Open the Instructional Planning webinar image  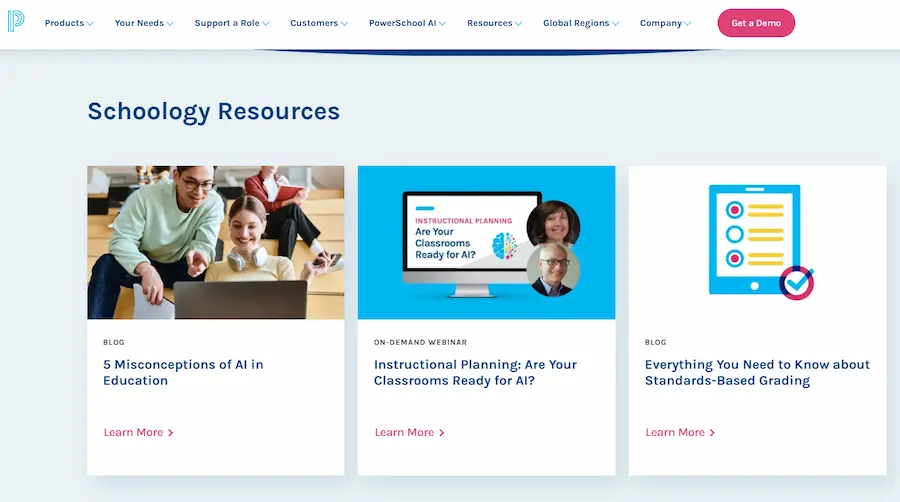coord(486,242)
